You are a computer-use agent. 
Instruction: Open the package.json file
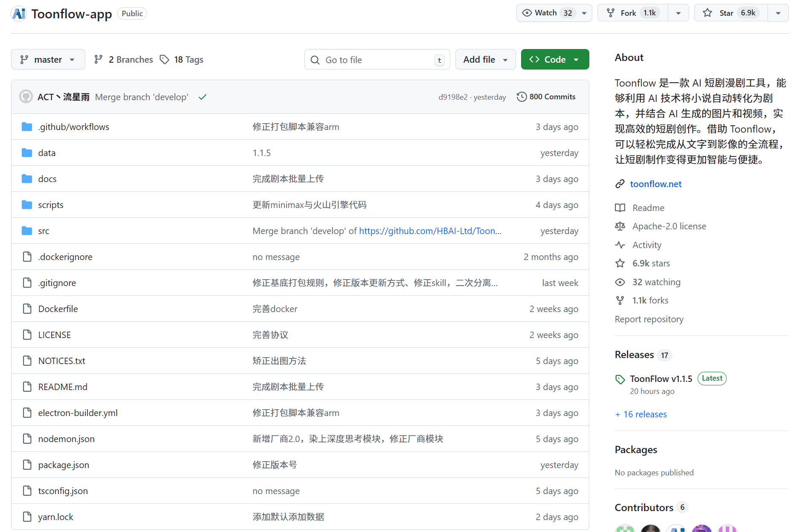64,465
